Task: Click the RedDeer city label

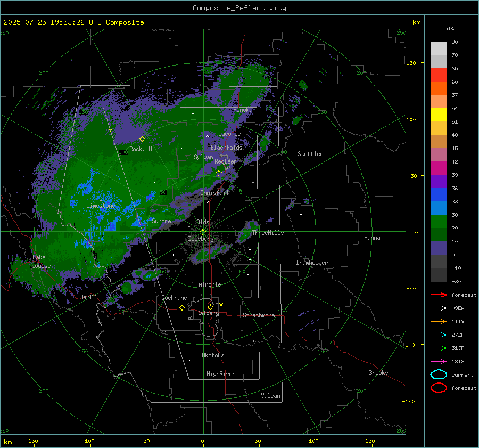Action: (226, 161)
